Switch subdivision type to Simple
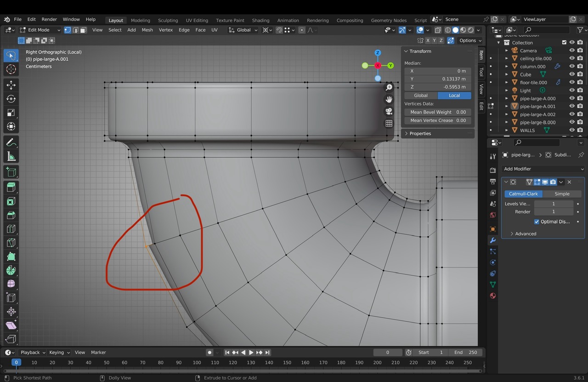This screenshot has height=382, width=588. pyautogui.click(x=562, y=194)
